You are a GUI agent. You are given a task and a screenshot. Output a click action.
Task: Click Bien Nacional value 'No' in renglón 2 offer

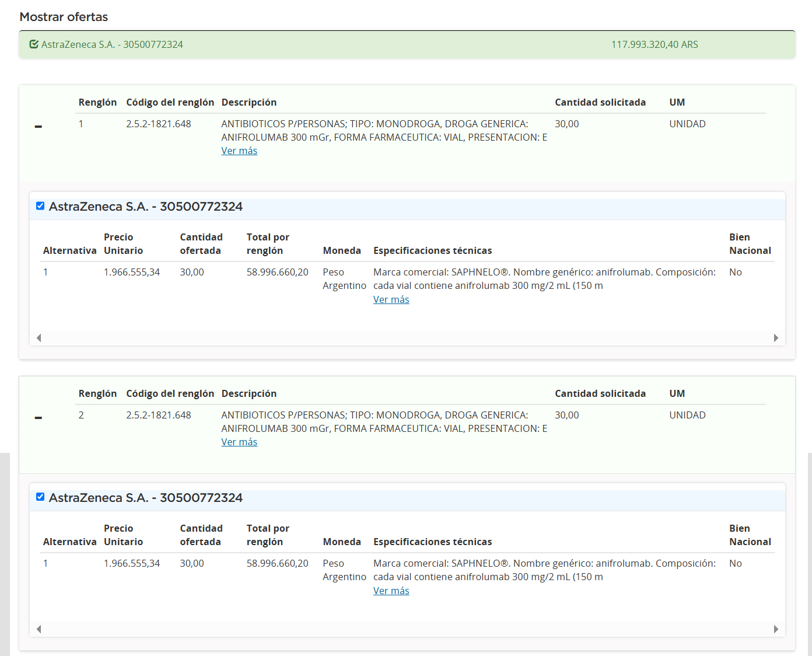(x=736, y=563)
